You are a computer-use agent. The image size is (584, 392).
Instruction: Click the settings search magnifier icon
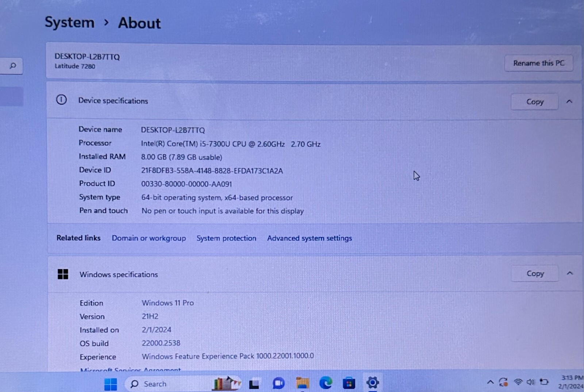[13, 66]
